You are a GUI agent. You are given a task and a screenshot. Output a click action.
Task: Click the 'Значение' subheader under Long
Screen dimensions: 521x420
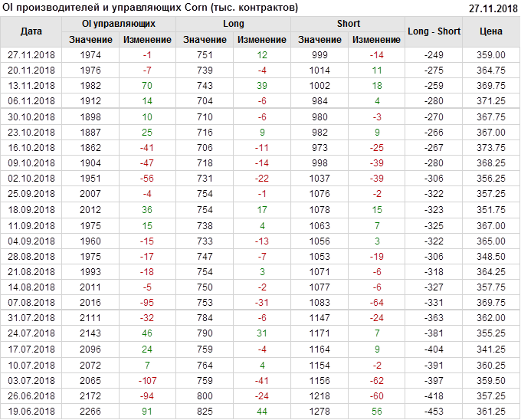[205, 40]
